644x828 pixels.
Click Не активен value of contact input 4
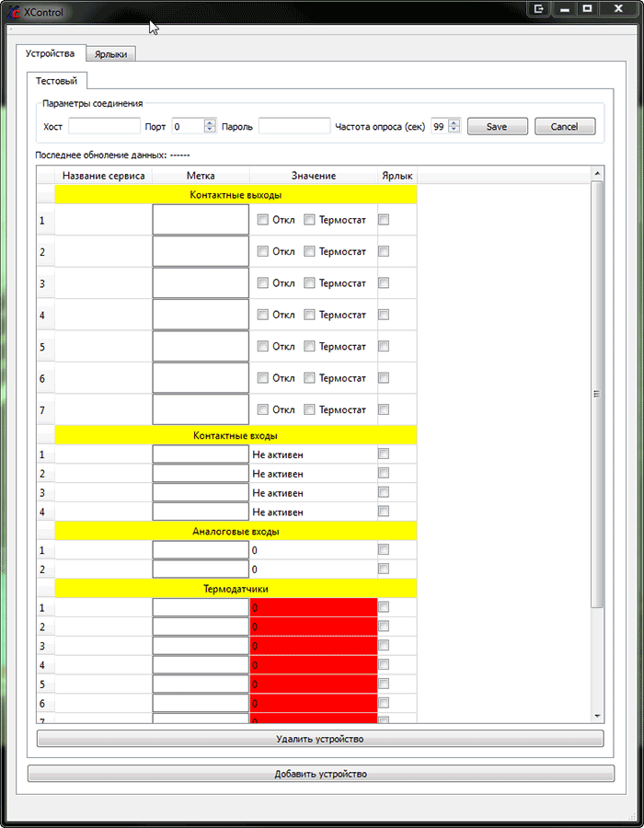(x=278, y=512)
